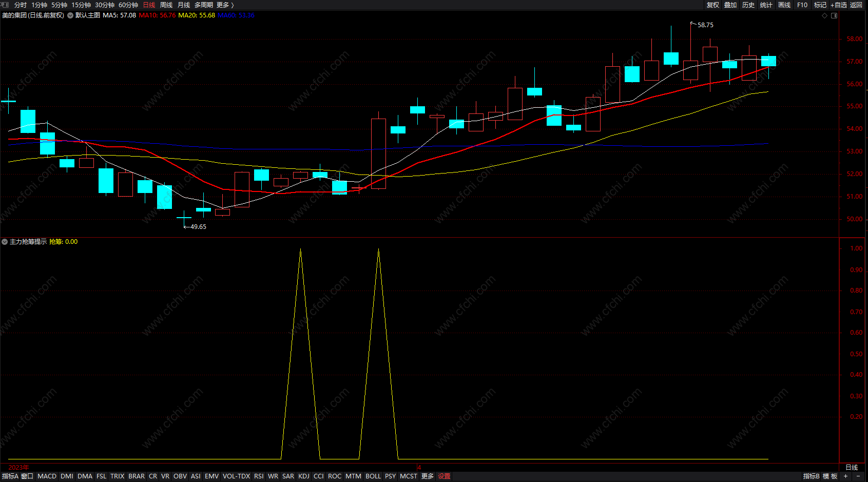Toggle the side panel layout icon
The height and width of the screenshot is (482, 868).
pyautogui.click(x=834, y=15)
